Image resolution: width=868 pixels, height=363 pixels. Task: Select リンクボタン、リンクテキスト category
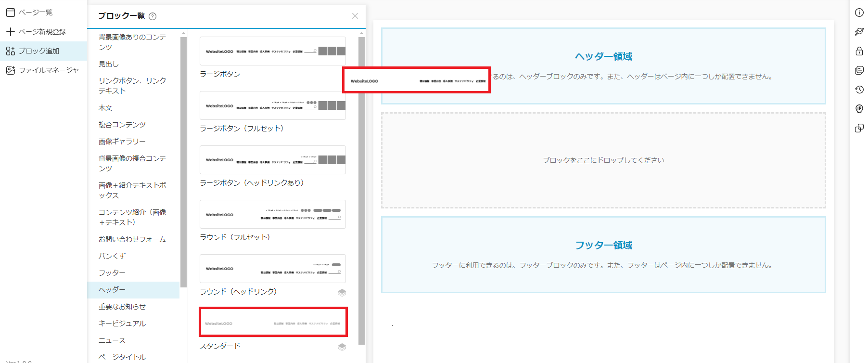point(133,86)
